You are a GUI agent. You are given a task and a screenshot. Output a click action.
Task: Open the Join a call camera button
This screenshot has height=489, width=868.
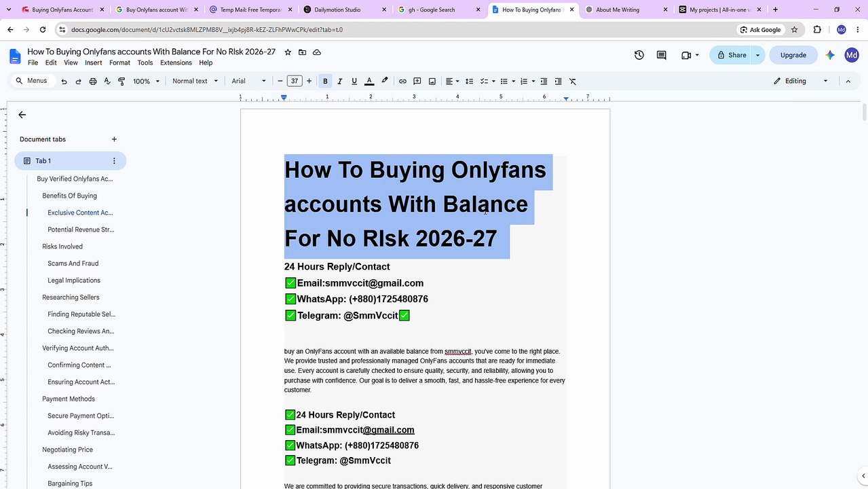tap(690, 55)
